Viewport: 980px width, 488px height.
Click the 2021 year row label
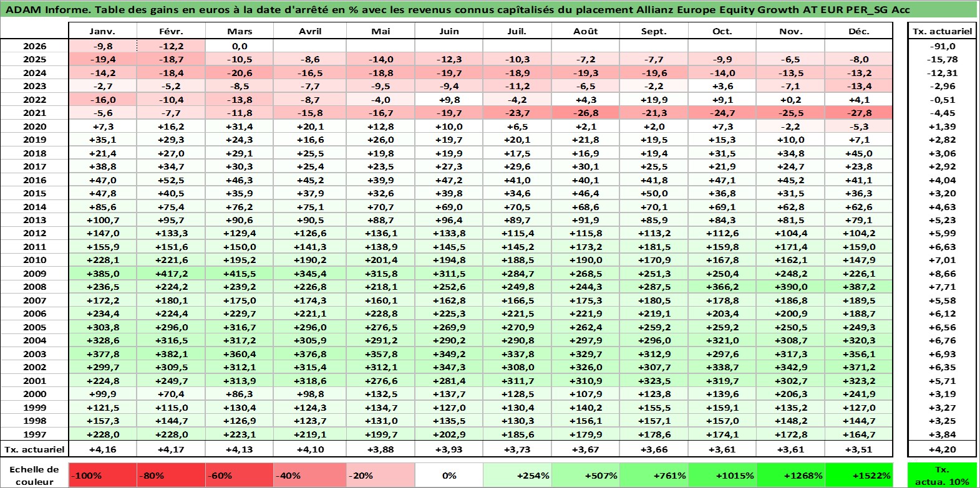coord(34,113)
